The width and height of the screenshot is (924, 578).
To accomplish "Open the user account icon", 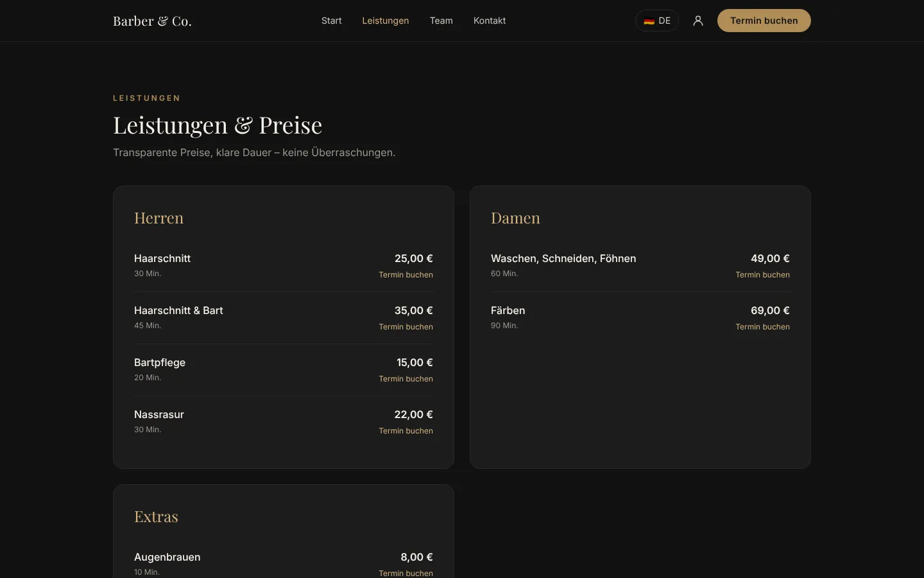I will [698, 21].
